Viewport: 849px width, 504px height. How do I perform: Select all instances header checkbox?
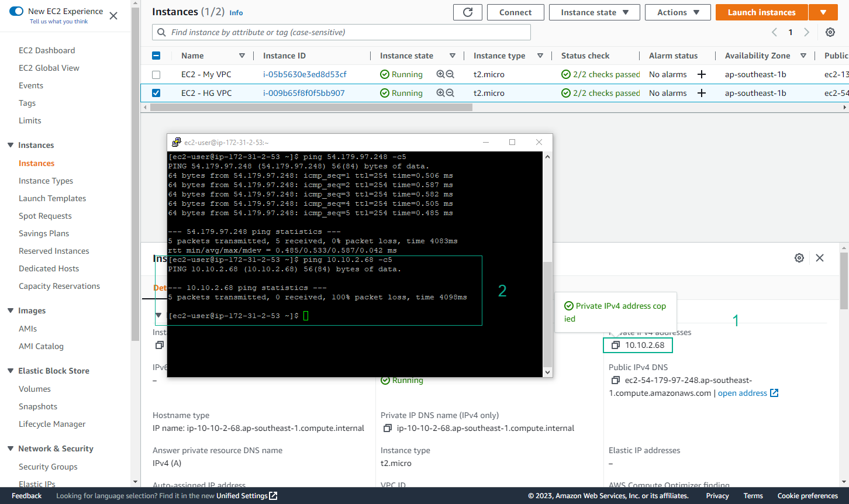(156, 56)
